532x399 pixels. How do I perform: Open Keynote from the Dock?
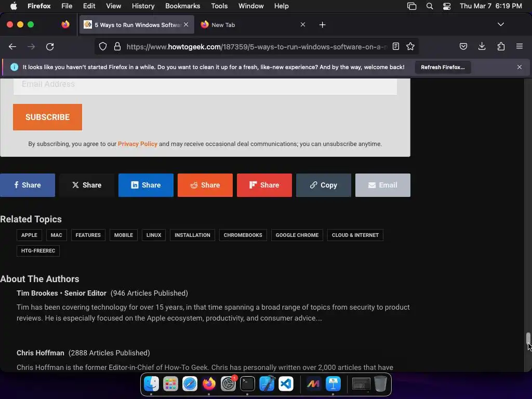click(x=333, y=384)
